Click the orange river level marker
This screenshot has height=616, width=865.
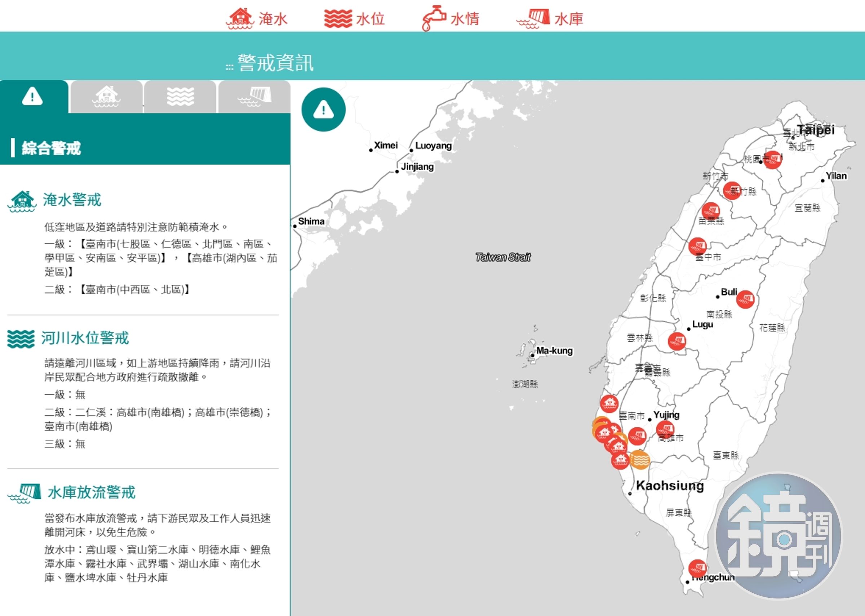tap(640, 460)
